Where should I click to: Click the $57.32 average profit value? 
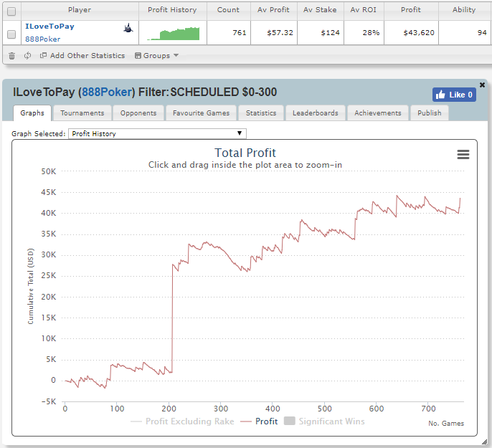pos(280,32)
